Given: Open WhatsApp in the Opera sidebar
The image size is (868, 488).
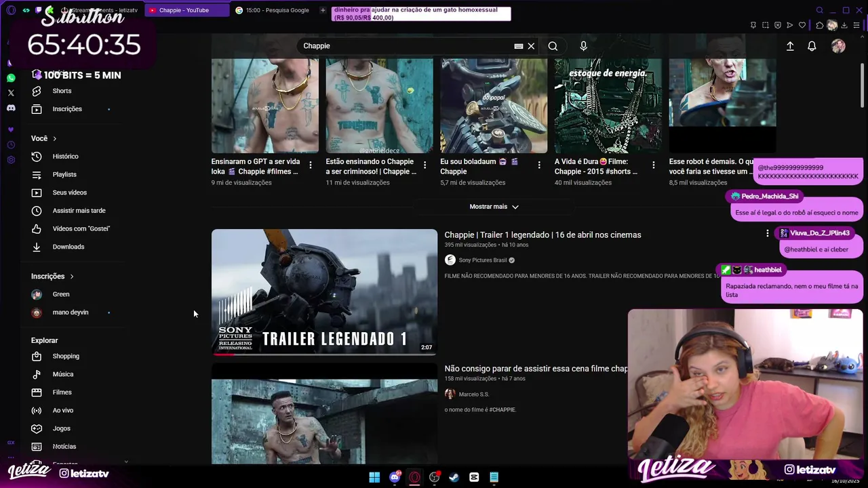Looking at the screenshot, I should click(11, 78).
